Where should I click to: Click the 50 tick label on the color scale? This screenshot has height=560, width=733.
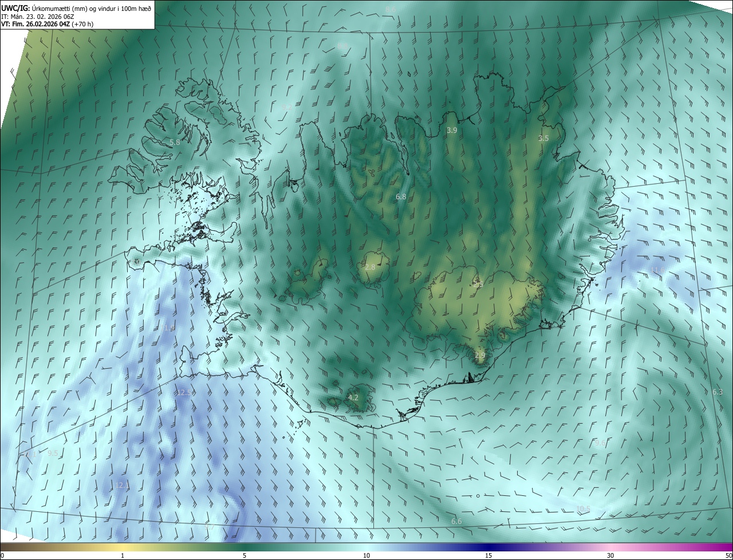point(728,555)
